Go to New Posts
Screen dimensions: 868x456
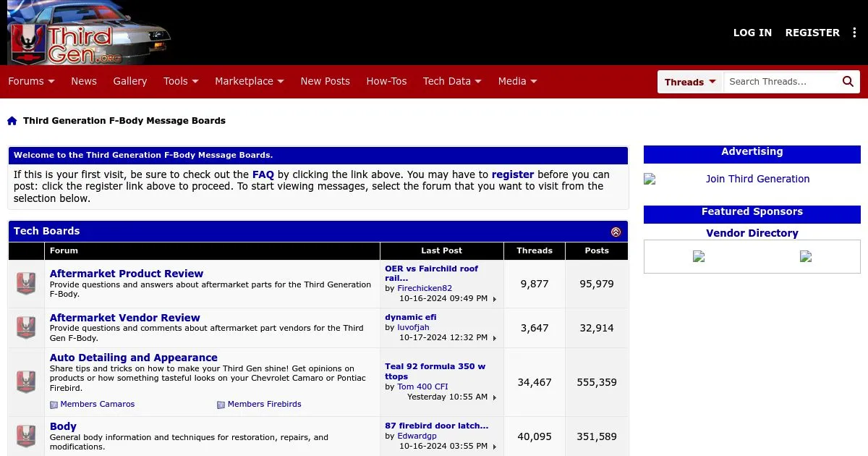click(325, 82)
